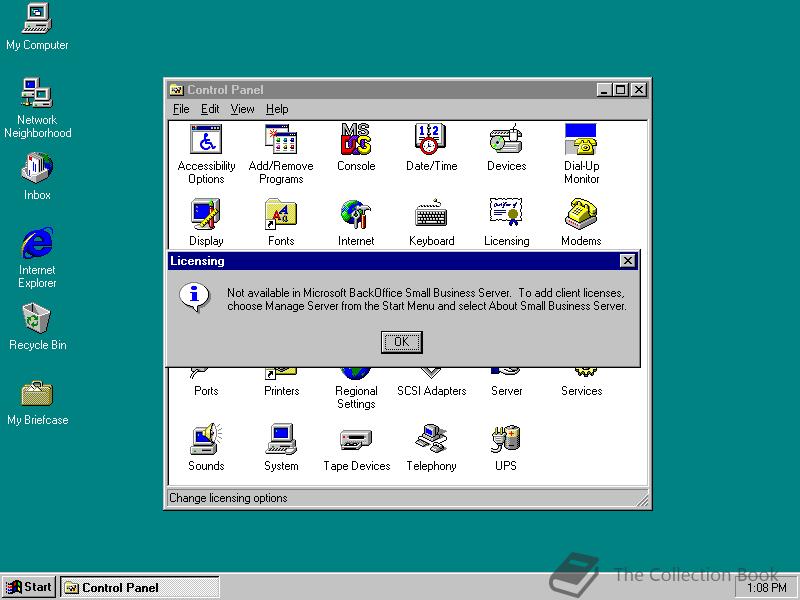The height and width of the screenshot is (600, 800).
Task: Select Internet Explorer desktop icon
Action: point(37,258)
